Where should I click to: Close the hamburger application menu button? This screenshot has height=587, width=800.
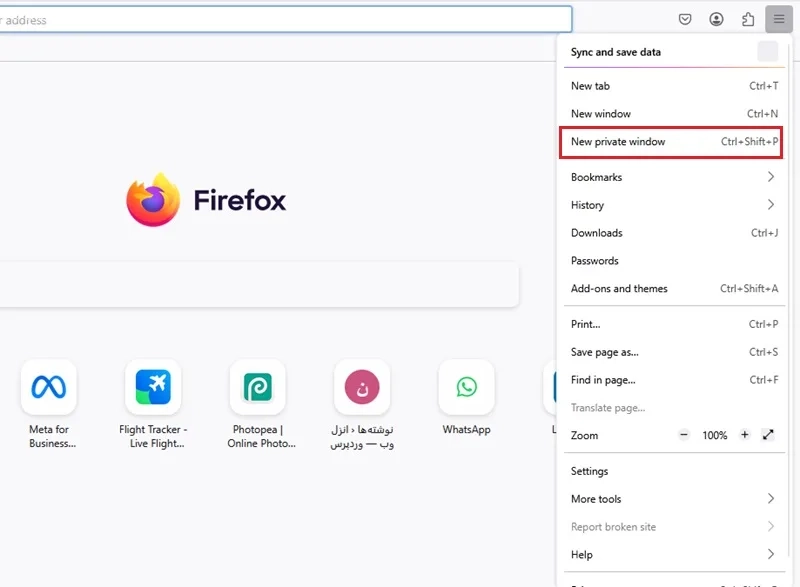[779, 19]
